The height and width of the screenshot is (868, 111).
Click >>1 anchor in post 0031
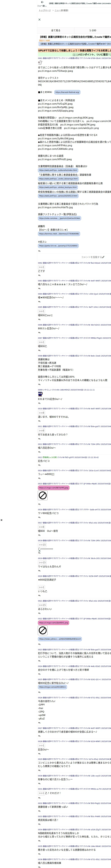tap(41, 793)
